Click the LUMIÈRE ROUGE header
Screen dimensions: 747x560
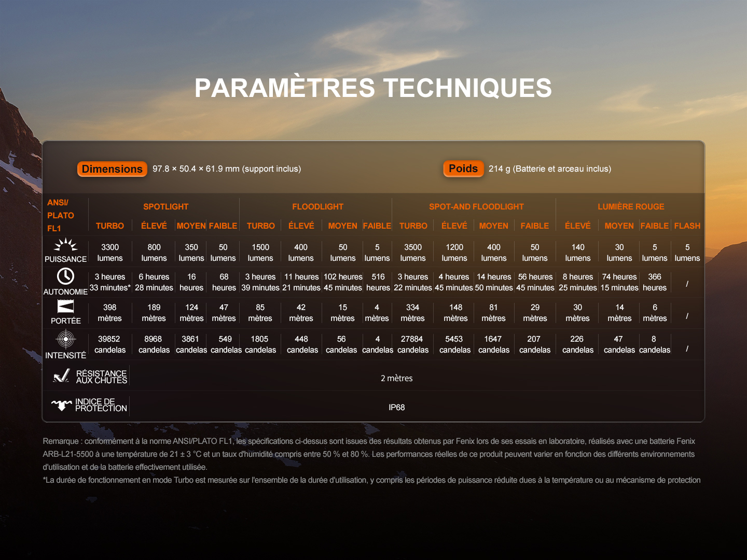[631, 206]
